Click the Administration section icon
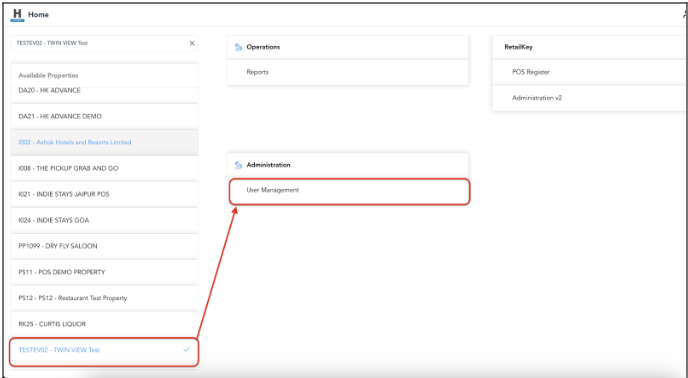688x378 pixels. point(238,165)
